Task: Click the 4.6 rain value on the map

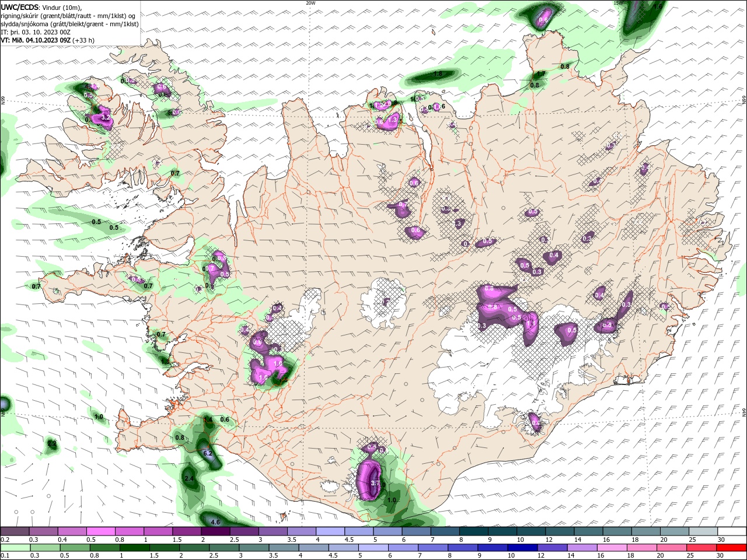Action: point(215,522)
